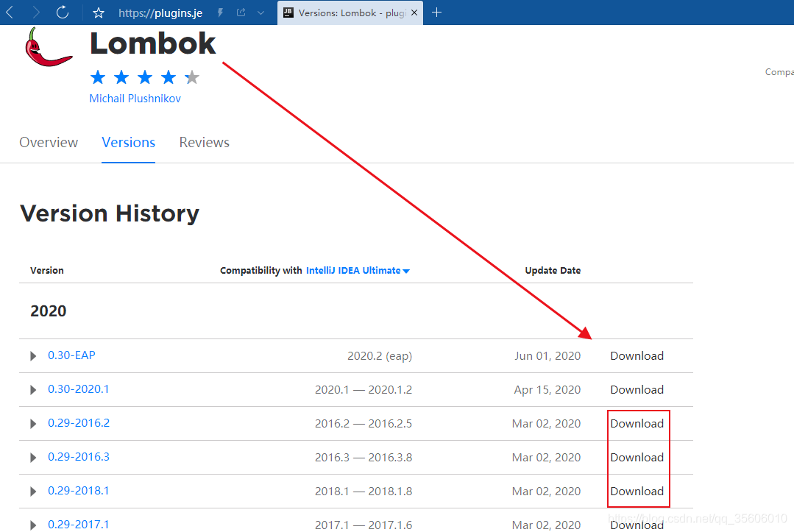Download the 0.29-2016.3 version
The image size is (794, 532).
[x=637, y=458]
